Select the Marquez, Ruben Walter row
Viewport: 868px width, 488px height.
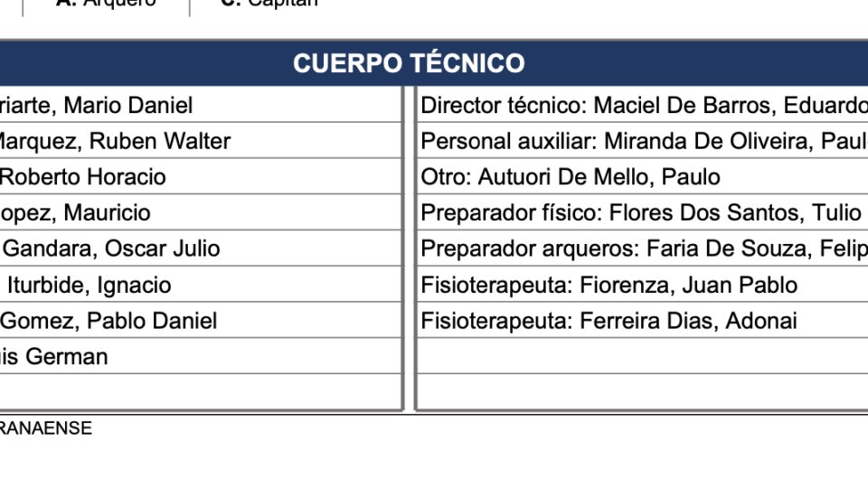click(x=201, y=141)
